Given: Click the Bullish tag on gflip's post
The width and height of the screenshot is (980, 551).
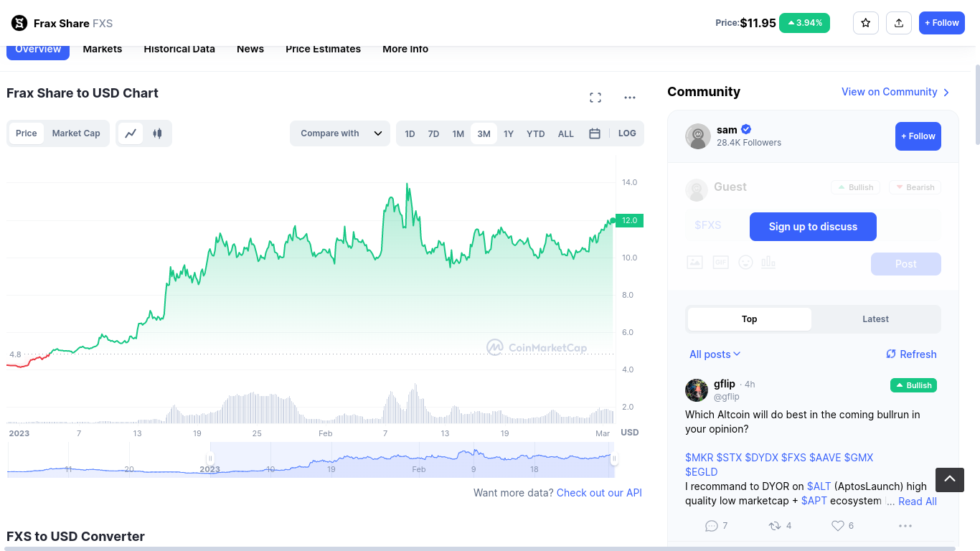Looking at the screenshot, I should 913,385.
